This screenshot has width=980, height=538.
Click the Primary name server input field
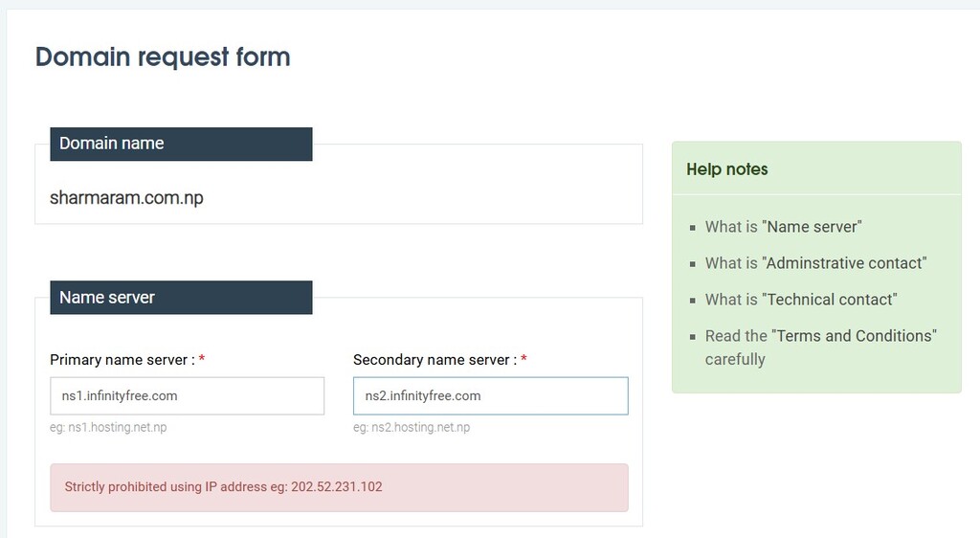187,395
